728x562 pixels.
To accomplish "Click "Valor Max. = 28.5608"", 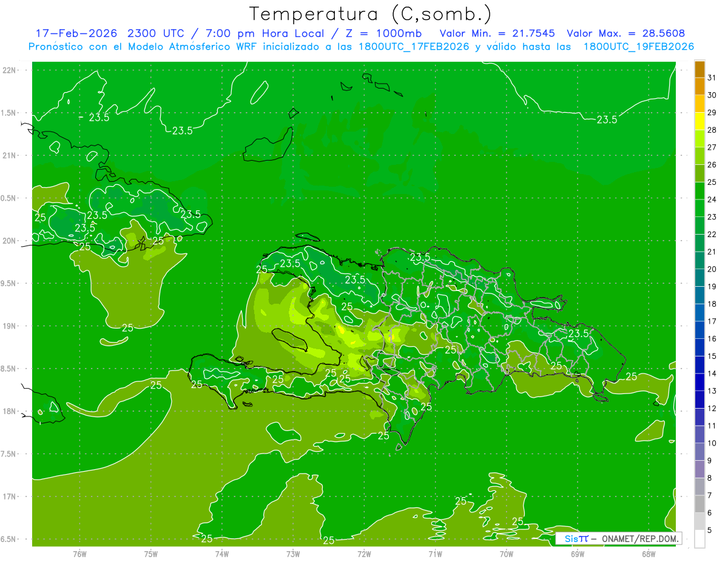I will pyautogui.click(x=625, y=33).
